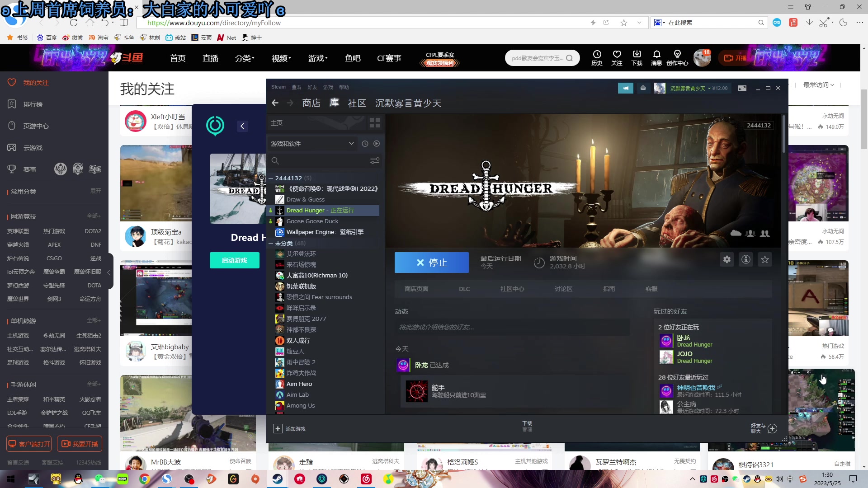Open Douyu creator center icon
This screenshot has height=488, width=868.
[x=677, y=58]
